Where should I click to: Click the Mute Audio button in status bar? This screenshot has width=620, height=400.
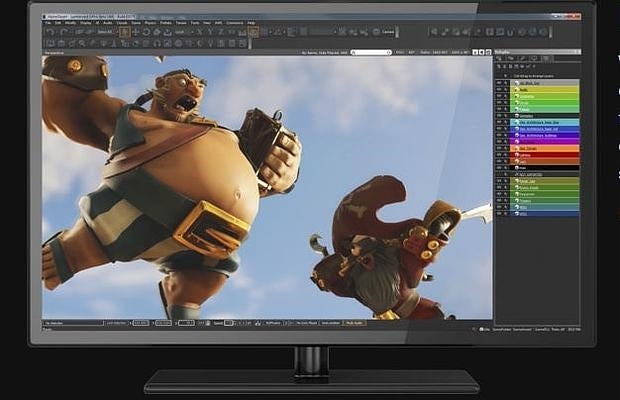pyautogui.click(x=355, y=323)
